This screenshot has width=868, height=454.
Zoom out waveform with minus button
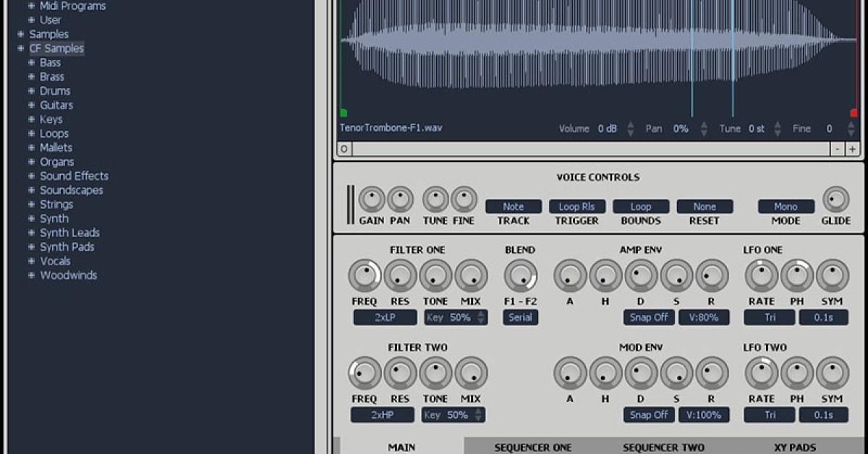coord(838,149)
